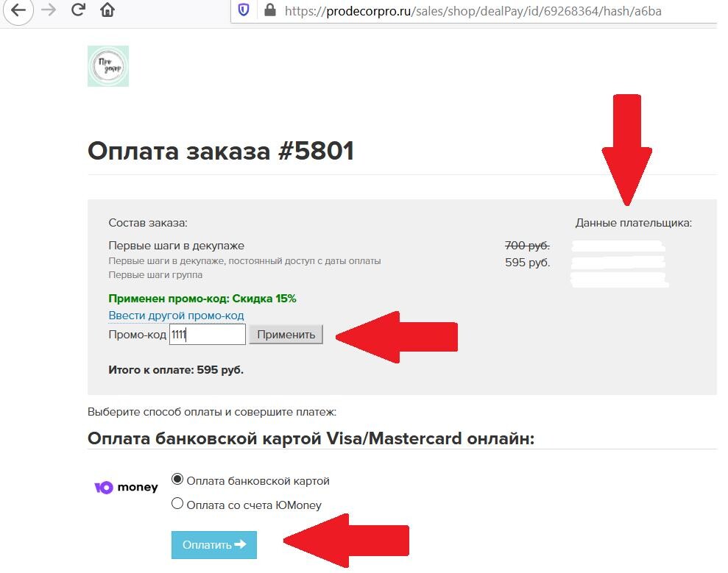Image resolution: width=728 pixels, height=573 pixels.
Task: Open the shield tracking protection icon
Action: click(244, 10)
